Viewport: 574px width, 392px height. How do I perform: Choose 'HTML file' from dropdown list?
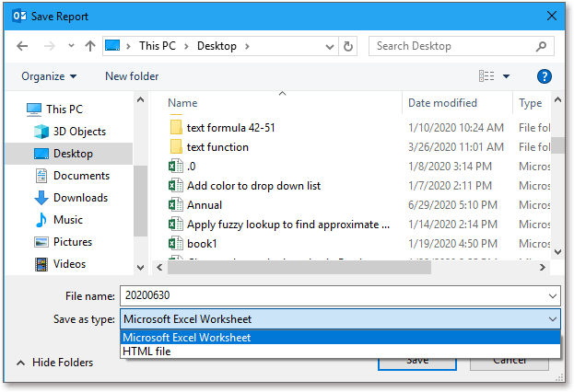340,352
